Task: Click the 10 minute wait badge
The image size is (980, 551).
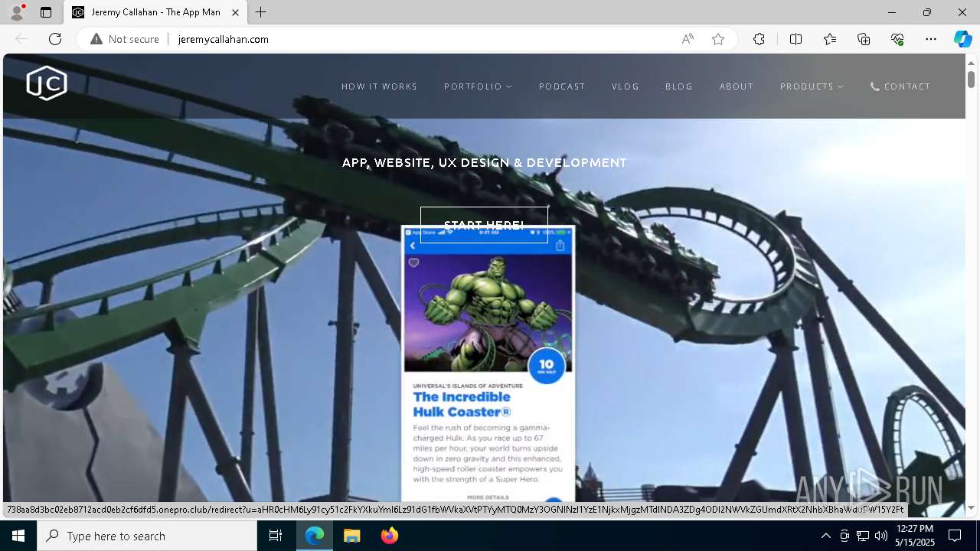Action: pos(547,366)
